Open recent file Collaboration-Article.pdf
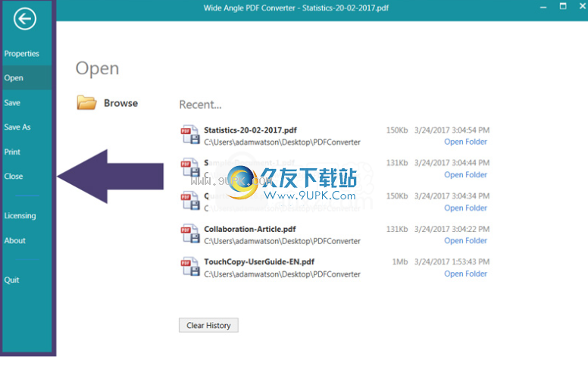This screenshot has height=366, width=588. pos(250,229)
